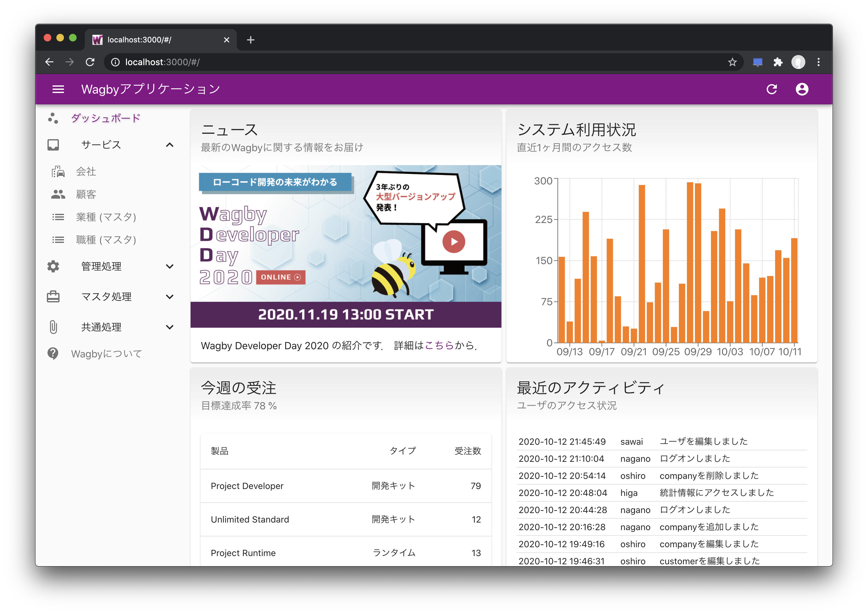Click the dashboard dots icon in sidebar

click(x=53, y=118)
